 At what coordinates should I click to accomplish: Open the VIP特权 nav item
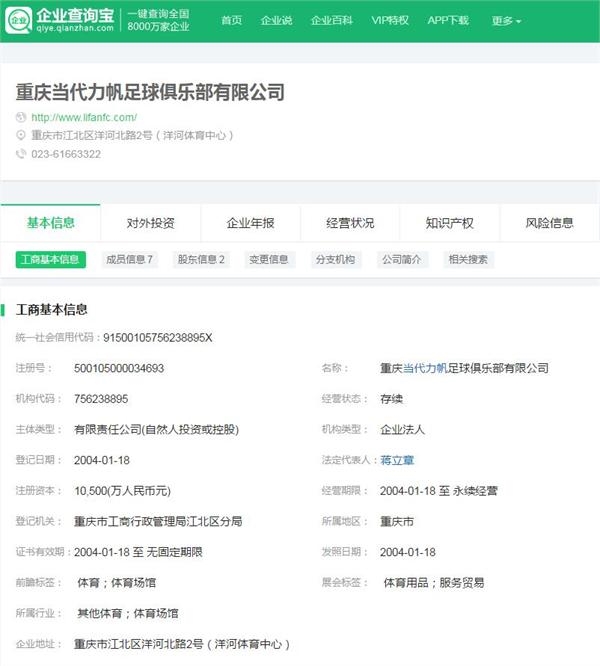(390, 20)
